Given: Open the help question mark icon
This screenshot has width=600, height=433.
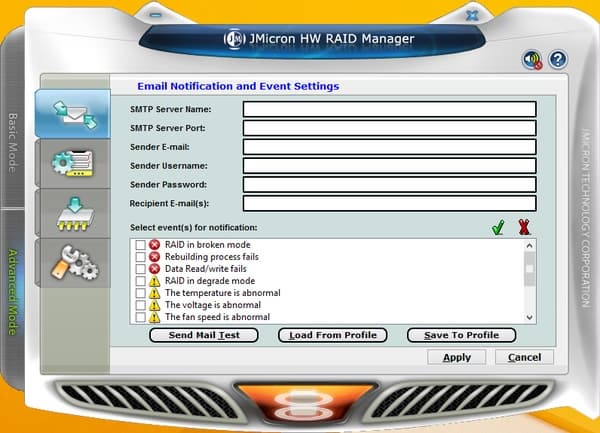Looking at the screenshot, I should 558,59.
